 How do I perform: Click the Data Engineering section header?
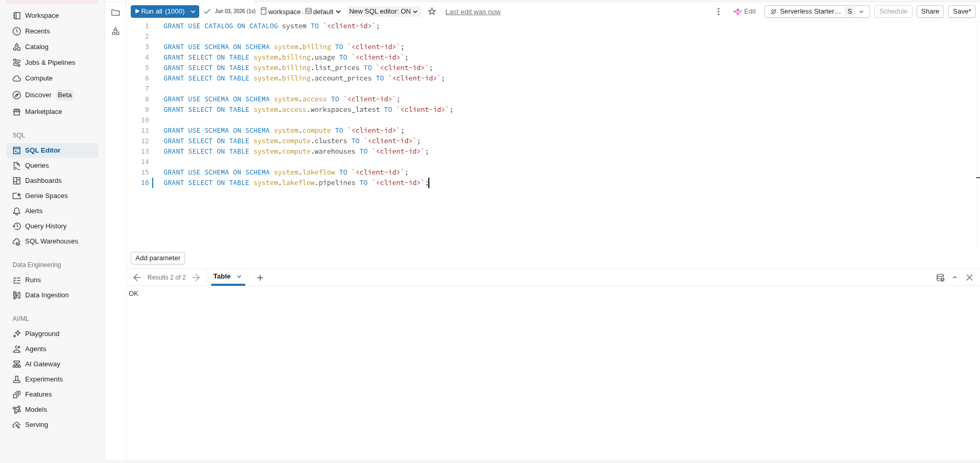[37, 265]
